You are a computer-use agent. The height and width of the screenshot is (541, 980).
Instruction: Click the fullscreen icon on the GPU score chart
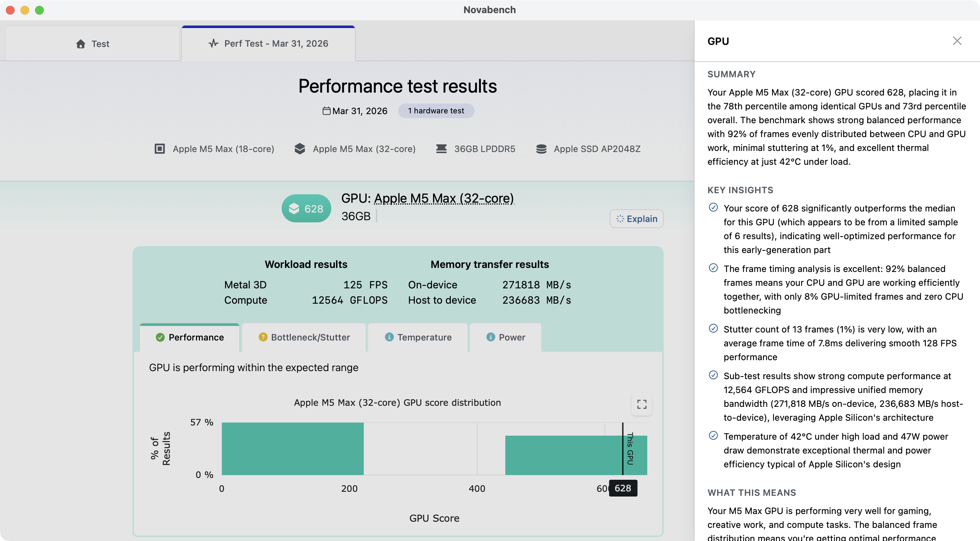tap(641, 405)
